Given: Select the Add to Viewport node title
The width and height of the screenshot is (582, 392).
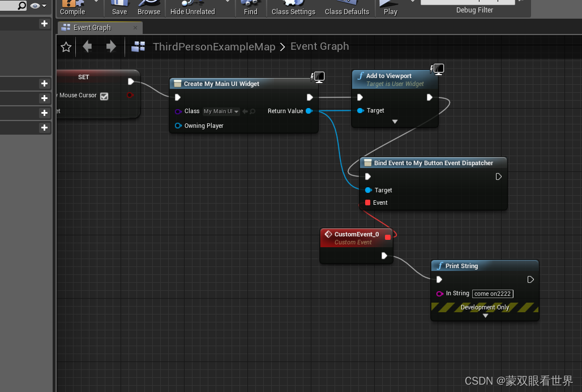Looking at the screenshot, I should (388, 76).
